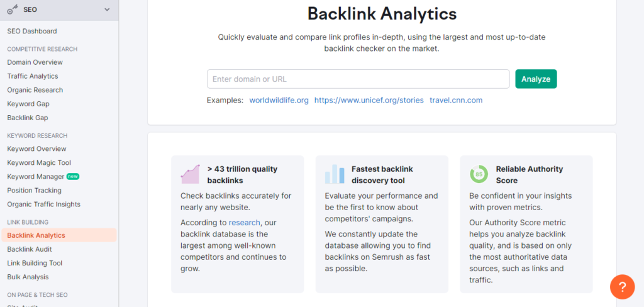644x307 pixels.
Task: Click the blue bar chart icon
Action: pyautogui.click(x=335, y=174)
